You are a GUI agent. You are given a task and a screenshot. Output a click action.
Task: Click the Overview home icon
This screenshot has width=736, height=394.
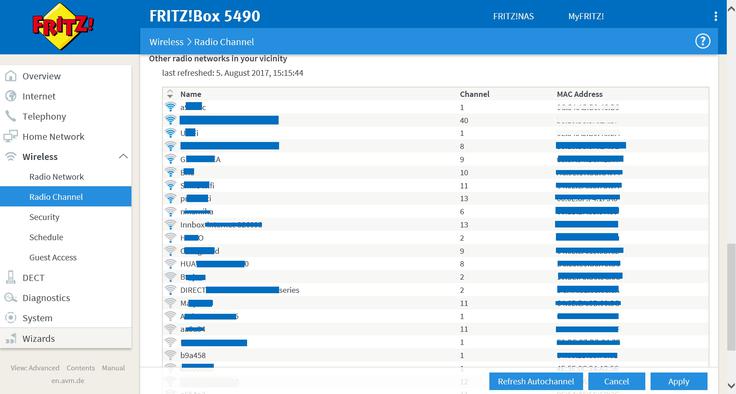(x=10, y=76)
